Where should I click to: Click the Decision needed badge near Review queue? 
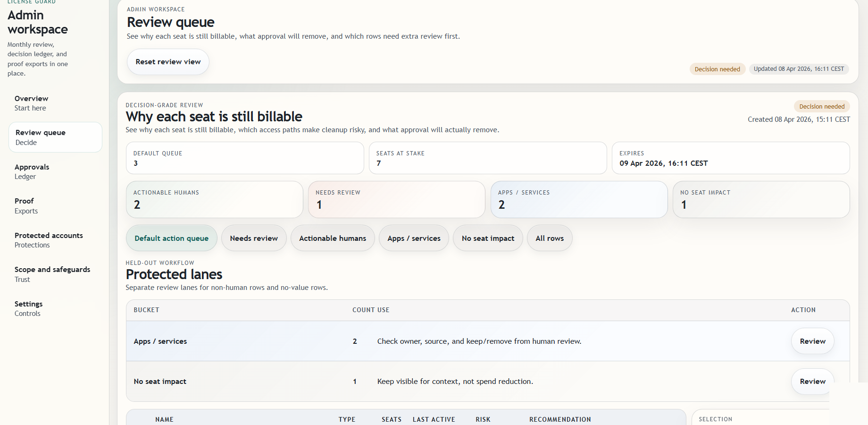click(718, 68)
